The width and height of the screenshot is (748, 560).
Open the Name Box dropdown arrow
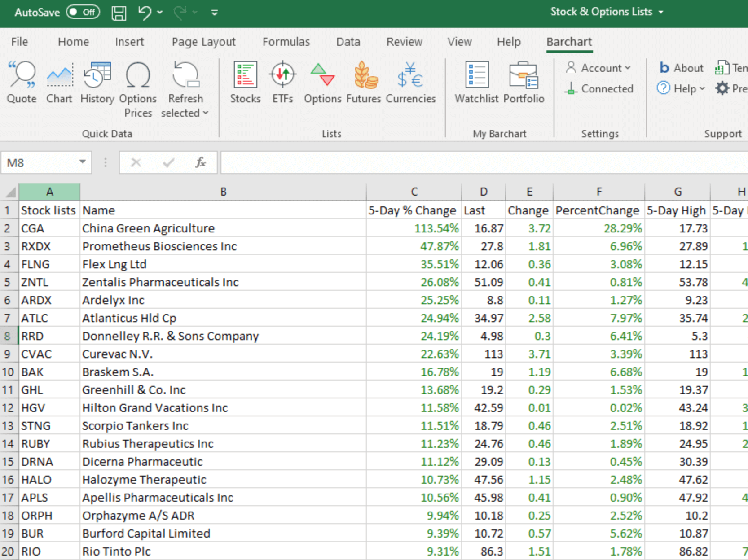click(x=83, y=162)
